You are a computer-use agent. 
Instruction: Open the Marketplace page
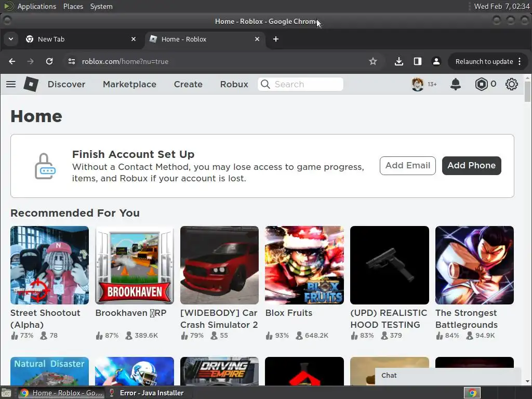click(129, 84)
